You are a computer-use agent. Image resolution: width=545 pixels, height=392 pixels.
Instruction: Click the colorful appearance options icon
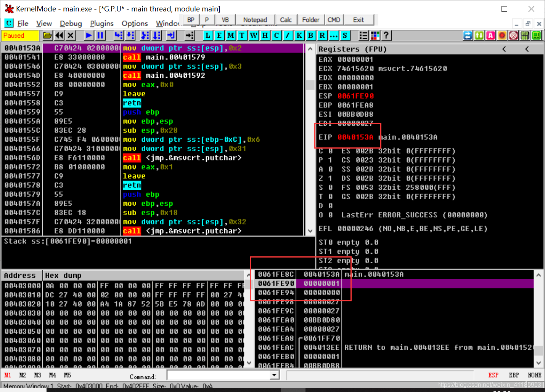coord(375,35)
